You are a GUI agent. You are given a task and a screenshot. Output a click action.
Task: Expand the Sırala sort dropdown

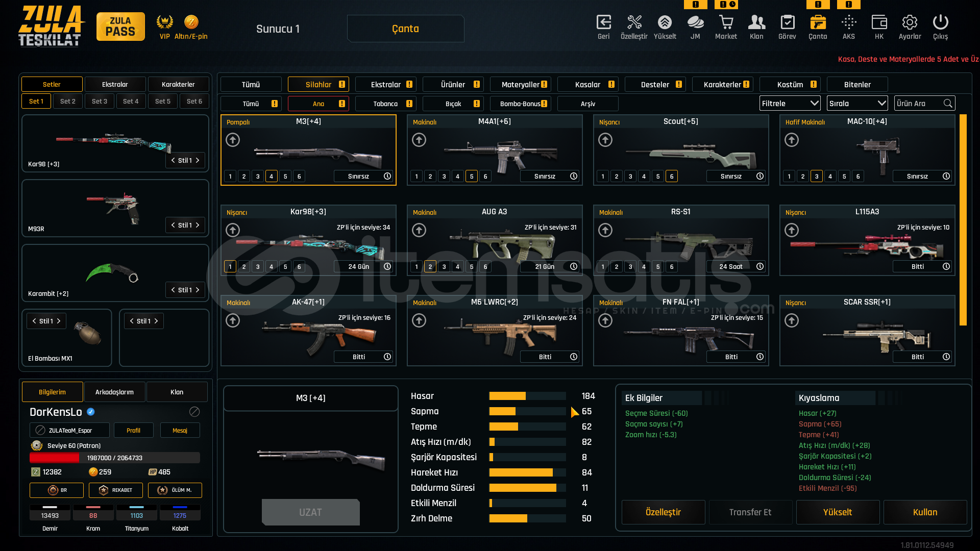[857, 104]
